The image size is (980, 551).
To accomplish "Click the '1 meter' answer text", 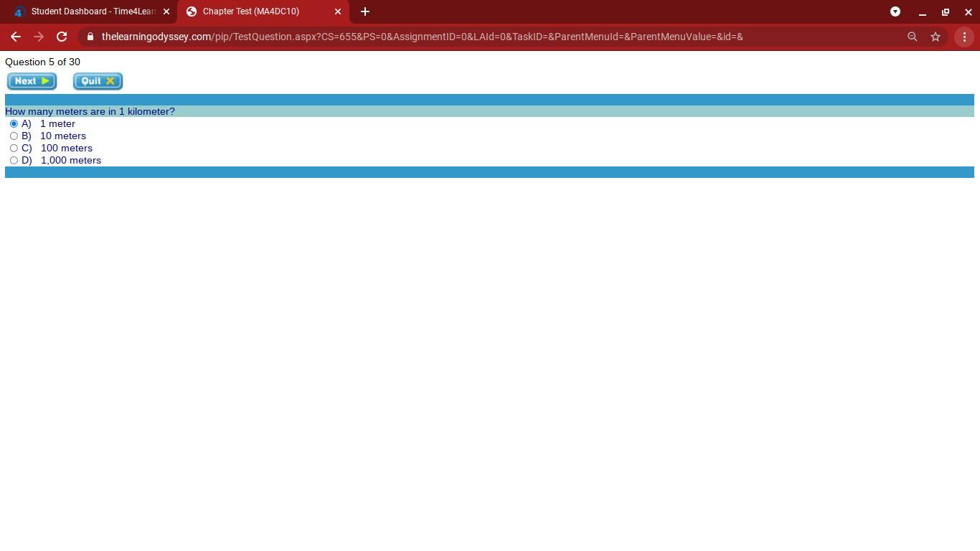I will pos(57,123).
